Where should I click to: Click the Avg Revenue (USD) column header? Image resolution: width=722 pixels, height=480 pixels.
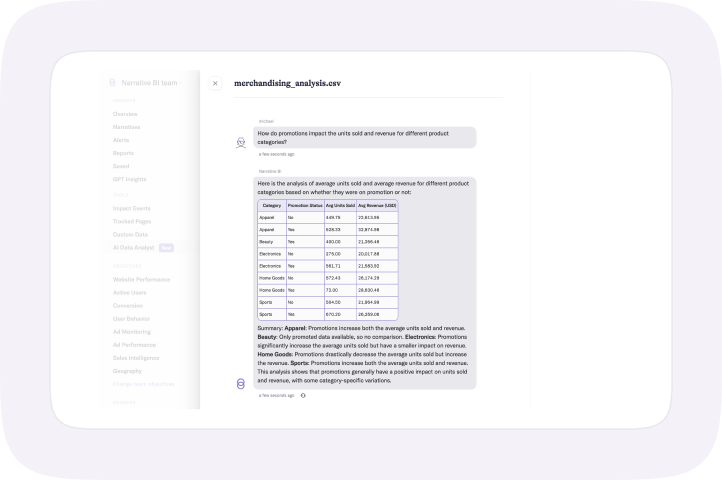[x=377, y=205]
